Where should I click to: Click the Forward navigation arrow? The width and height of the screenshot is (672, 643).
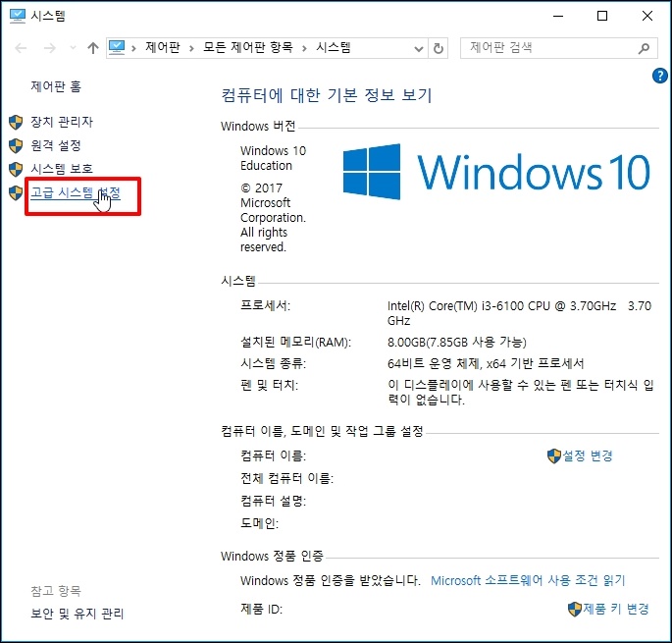(x=50, y=48)
